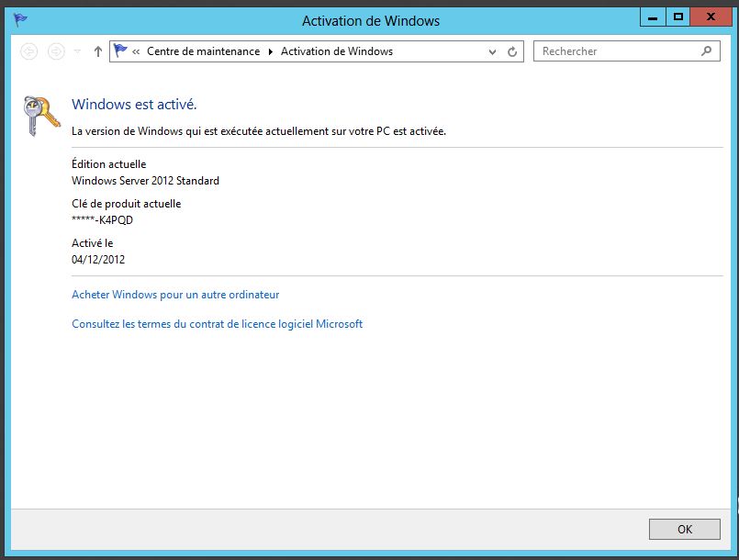Expand the double-chevron breadcrumb overflow
This screenshot has width=739, height=560.
tap(136, 52)
